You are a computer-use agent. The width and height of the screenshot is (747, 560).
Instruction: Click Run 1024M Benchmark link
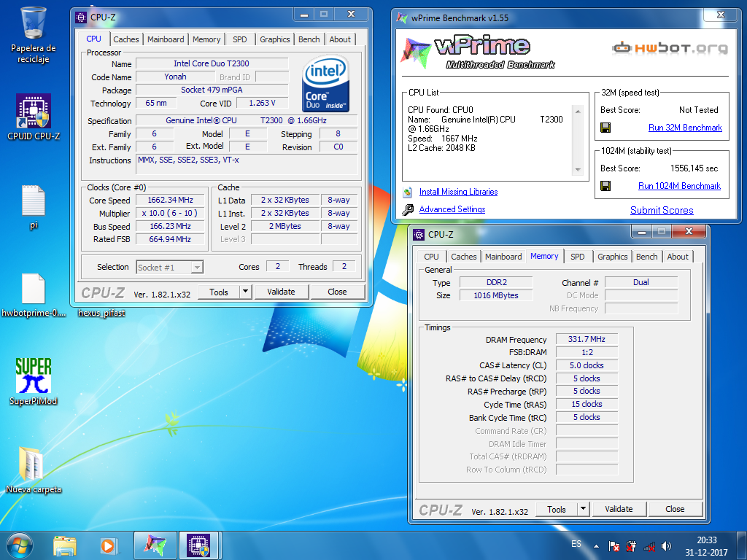(679, 186)
